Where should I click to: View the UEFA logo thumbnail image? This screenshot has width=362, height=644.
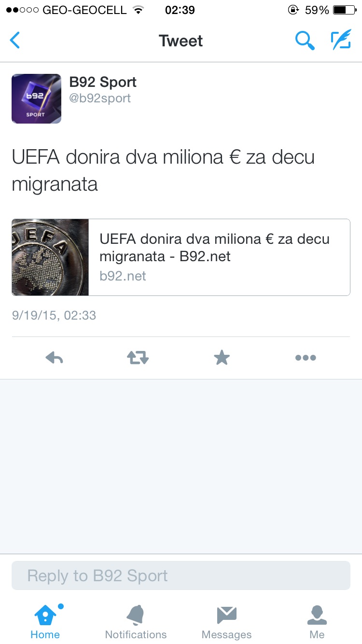click(50, 257)
